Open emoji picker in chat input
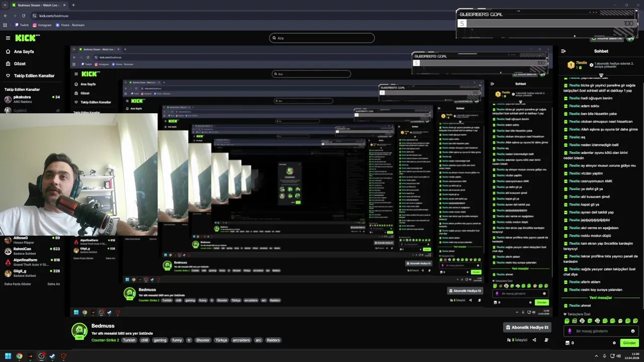The width and height of the screenshot is (644, 362). click(x=633, y=331)
